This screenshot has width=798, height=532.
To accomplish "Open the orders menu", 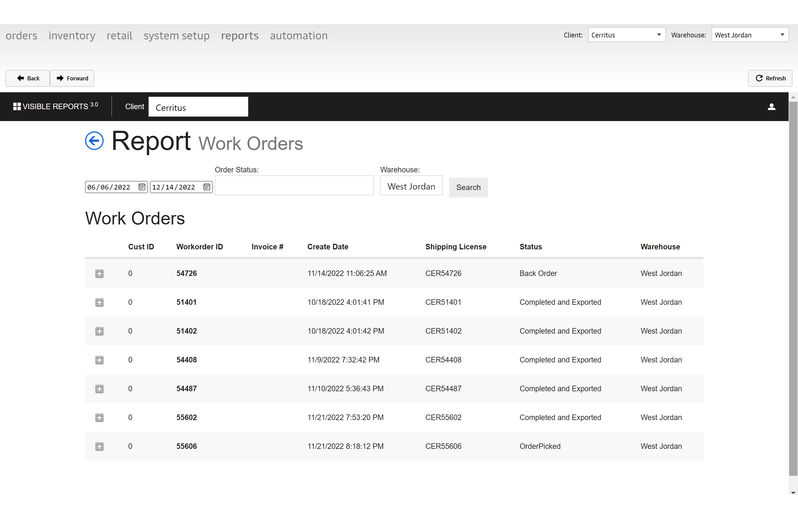I will [x=21, y=36].
